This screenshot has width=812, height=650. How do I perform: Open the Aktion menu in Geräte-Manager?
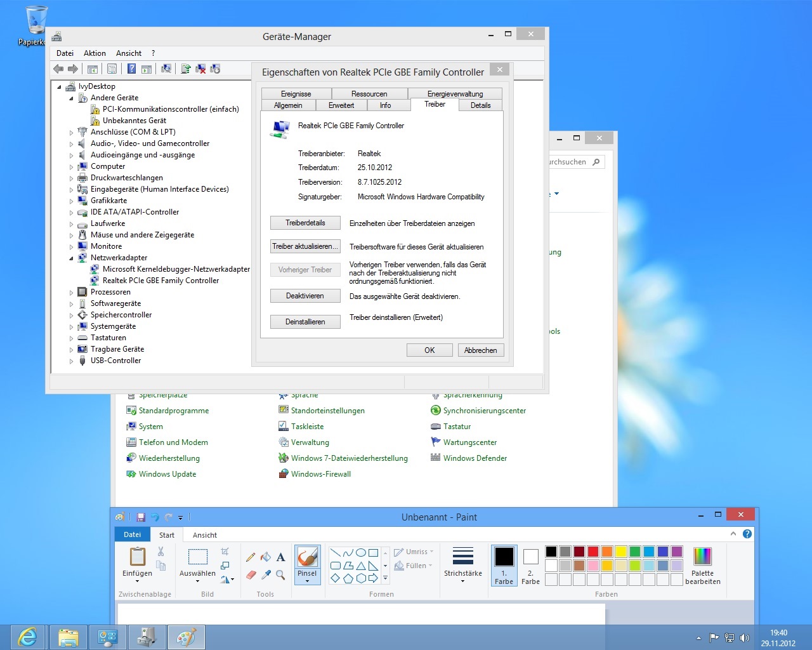[95, 53]
